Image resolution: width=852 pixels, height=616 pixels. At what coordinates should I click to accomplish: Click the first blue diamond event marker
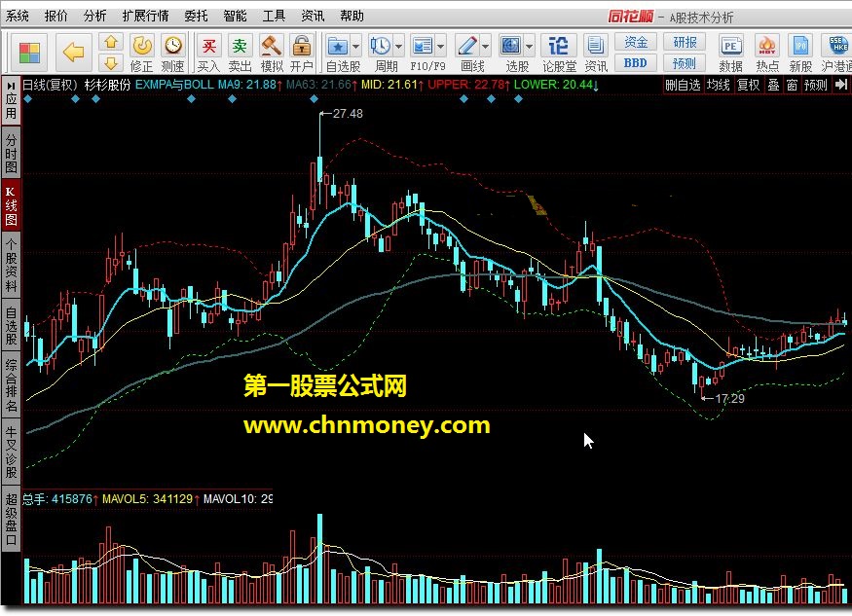coord(27,99)
